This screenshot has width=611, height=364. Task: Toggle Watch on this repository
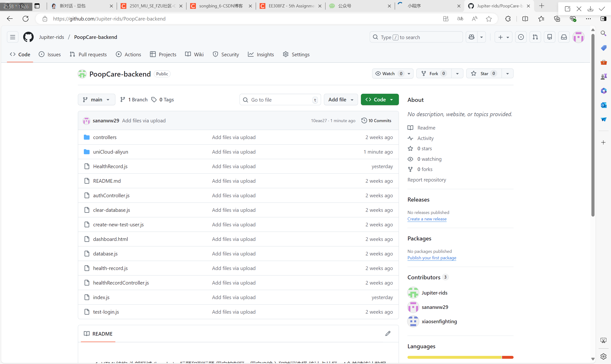point(388,73)
